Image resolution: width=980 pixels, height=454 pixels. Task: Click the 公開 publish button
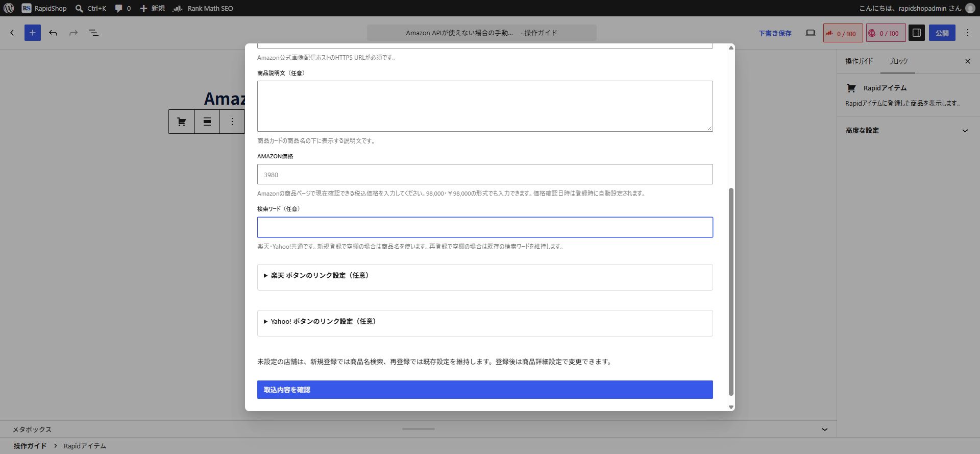[x=942, y=33]
